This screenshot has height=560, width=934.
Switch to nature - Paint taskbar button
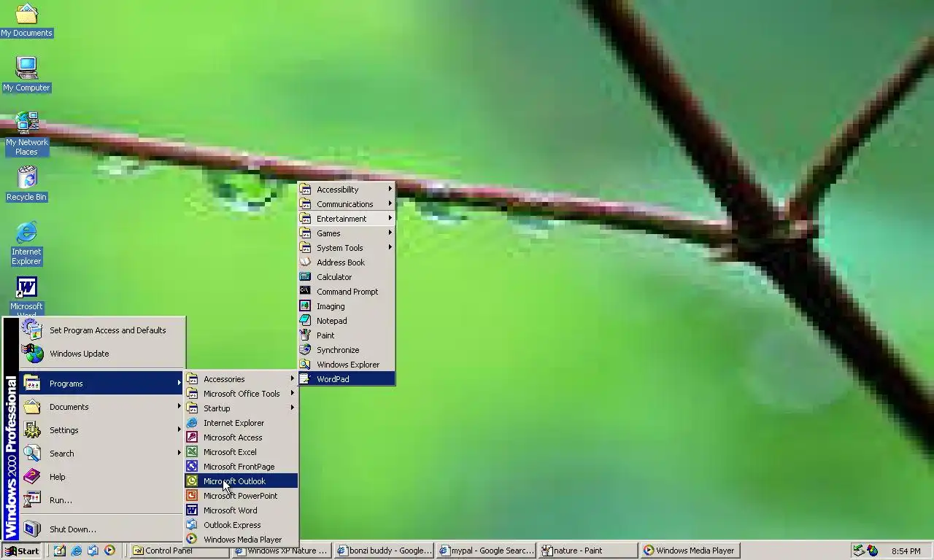tap(588, 551)
